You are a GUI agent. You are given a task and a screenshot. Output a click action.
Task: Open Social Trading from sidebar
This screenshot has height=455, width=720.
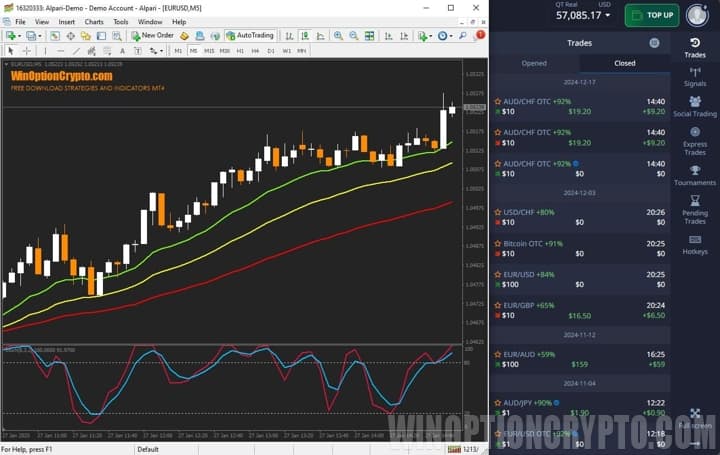pyautogui.click(x=695, y=107)
